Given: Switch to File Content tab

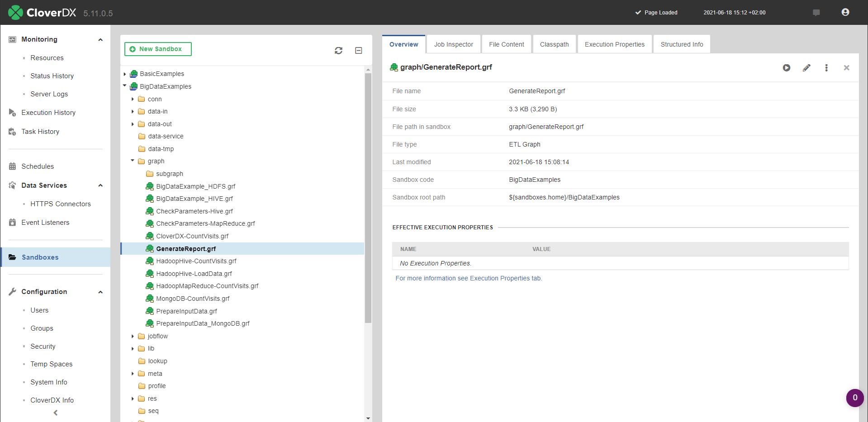Looking at the screenshot, I should pos(507,44).
